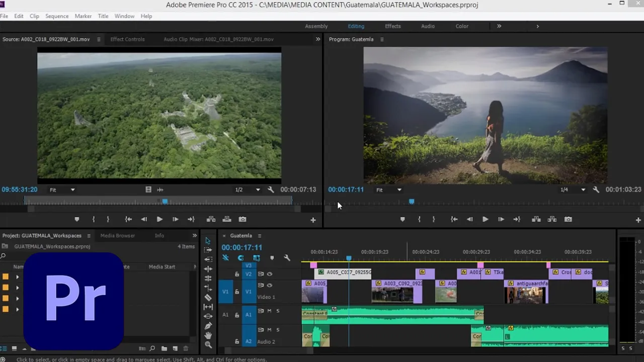Mute the A1 audio track
This screenshot has width=644, height=362.
pos(269,311)
